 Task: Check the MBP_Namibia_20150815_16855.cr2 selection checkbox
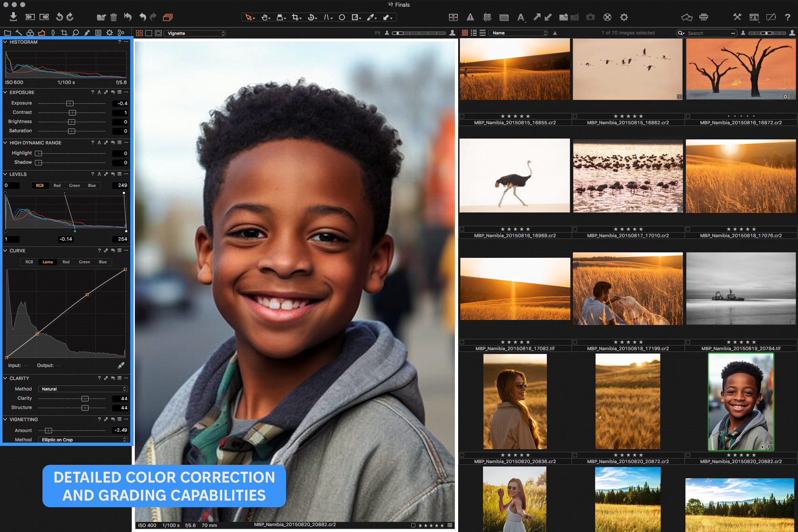[x=463, y=116]
